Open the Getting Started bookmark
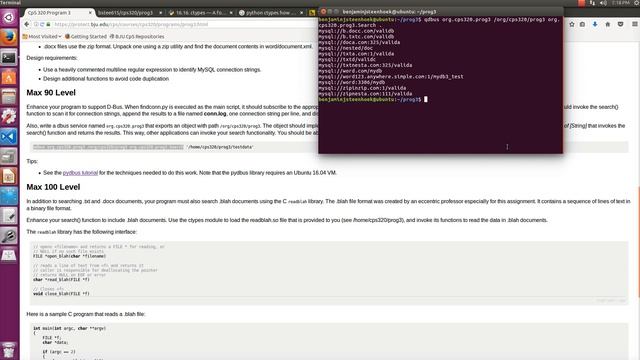Screen dimensions: 640x360 [x=86, y=36]
